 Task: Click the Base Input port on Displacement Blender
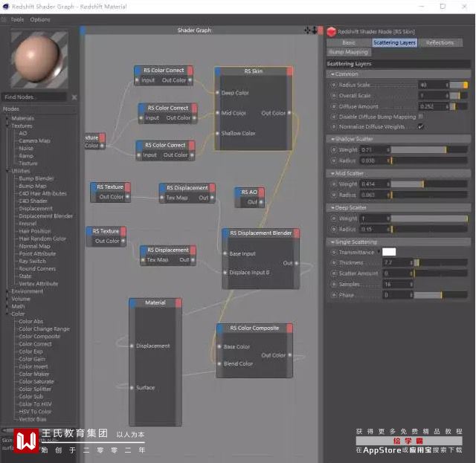pyautogui.click(x=225, y=253)
